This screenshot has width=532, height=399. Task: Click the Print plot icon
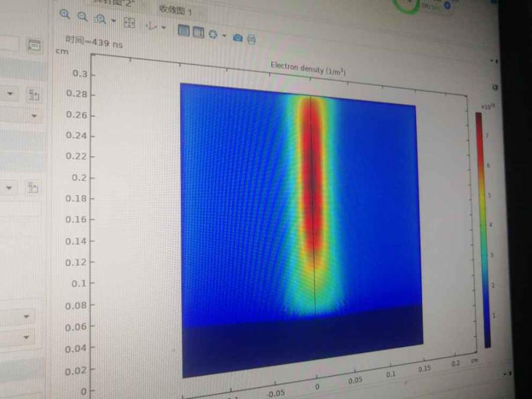pyautogui.click(x=251, y=40)
